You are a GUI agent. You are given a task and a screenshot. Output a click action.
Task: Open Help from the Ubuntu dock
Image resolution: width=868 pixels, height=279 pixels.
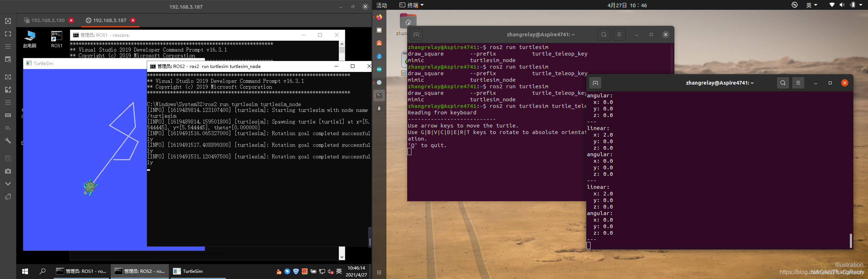point(379,56)
